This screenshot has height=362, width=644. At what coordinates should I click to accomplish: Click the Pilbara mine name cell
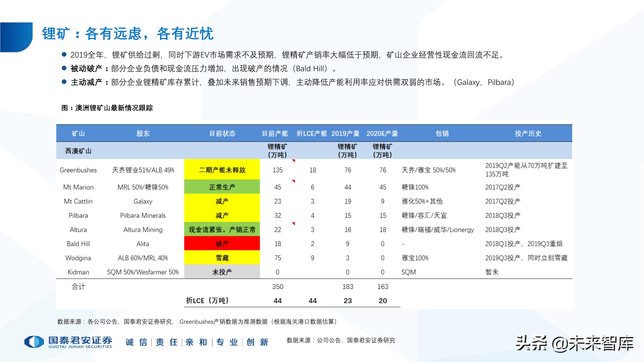pyautogui.click(x=78, y=216)
